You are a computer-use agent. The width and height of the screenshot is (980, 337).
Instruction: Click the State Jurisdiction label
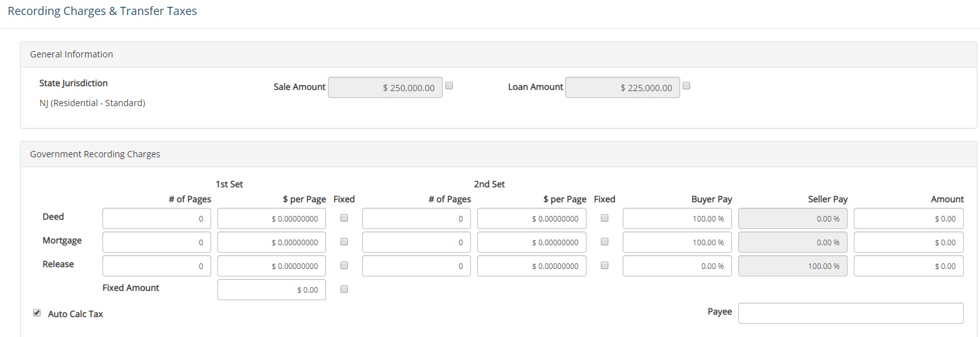73,83
